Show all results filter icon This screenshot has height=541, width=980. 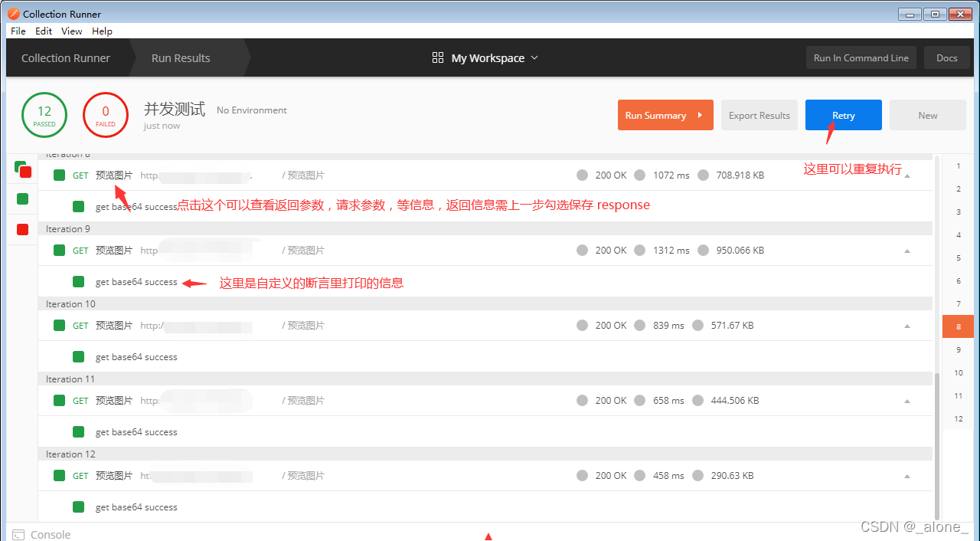pyautogui.click(x=22, y=169)
